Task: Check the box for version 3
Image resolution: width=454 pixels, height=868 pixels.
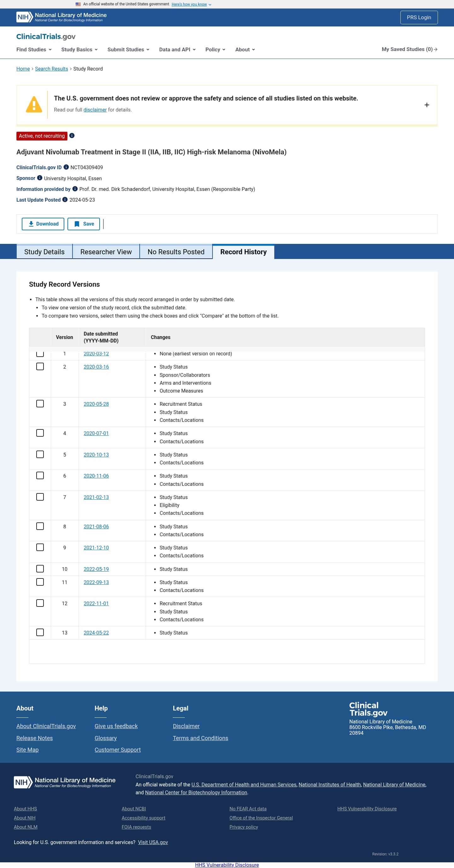Action: click(x=40, y=403)
